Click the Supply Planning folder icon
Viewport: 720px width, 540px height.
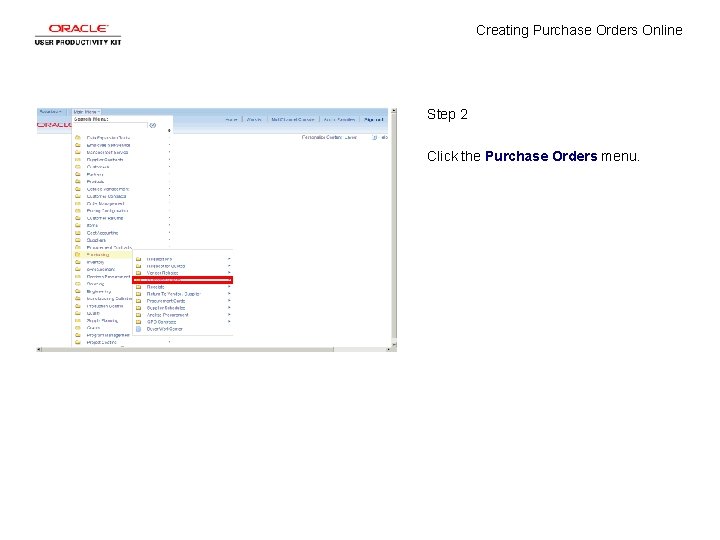[x=78, y=321]
